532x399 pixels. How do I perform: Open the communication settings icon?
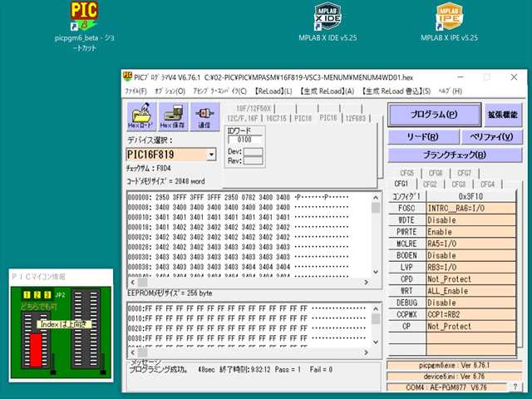pyautogui.click(x=203, y=116)
